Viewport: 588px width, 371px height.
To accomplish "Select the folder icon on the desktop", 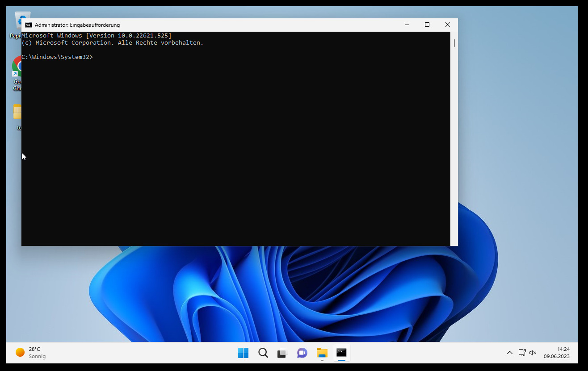I will pos(17,117).
